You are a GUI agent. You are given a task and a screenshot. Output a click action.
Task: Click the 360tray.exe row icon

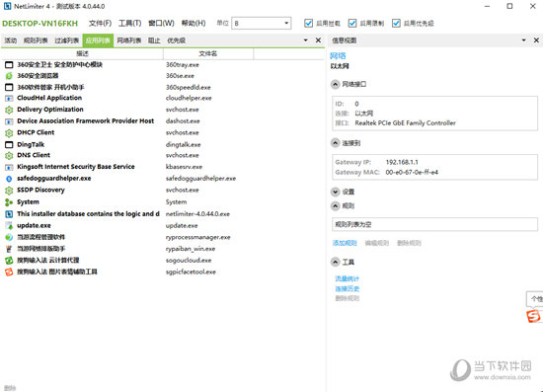tap(9, 65)
